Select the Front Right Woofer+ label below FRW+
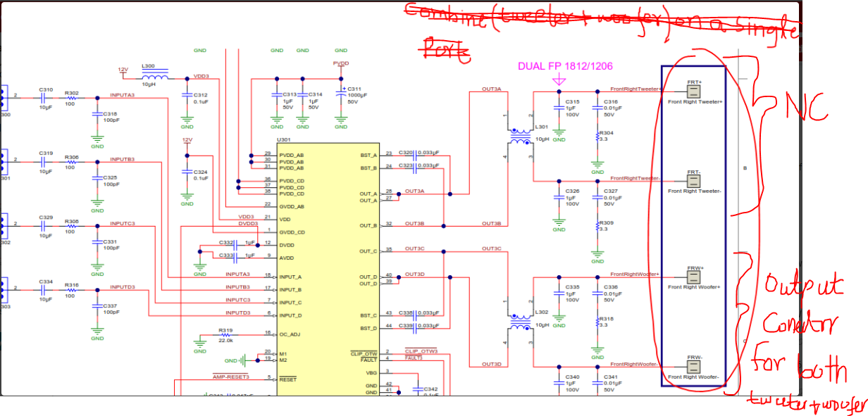Screen dimensions: 868x416 (695, 287)
